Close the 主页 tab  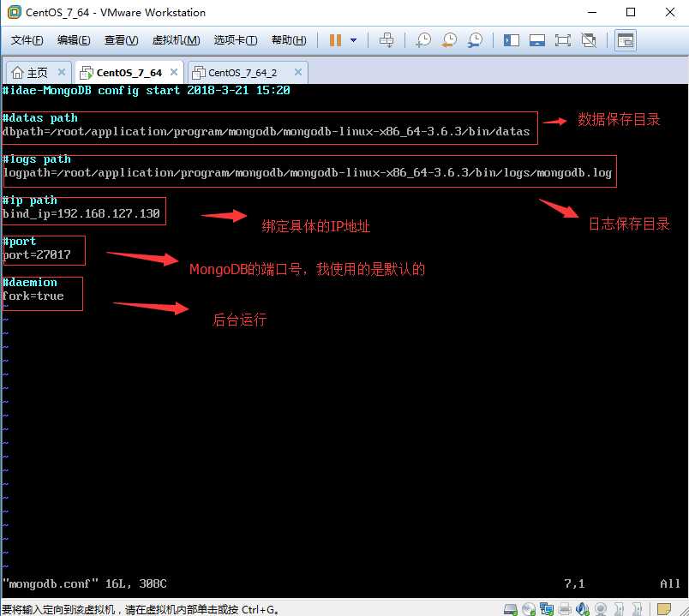pyautogui.click(x=62, y=72)
